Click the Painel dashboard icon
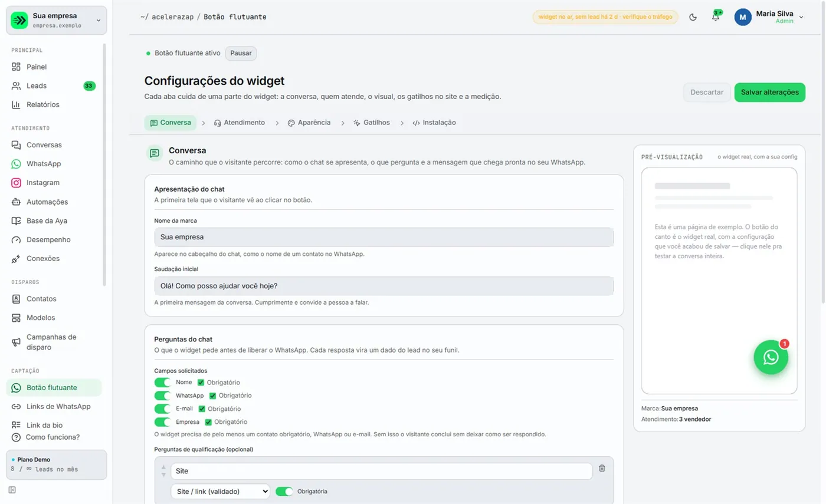This screenshot has height=504, width=826. coord(17,67)
